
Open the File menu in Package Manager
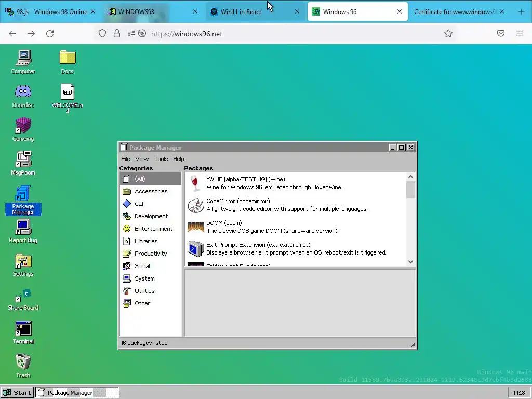click(x=126, y=159)
